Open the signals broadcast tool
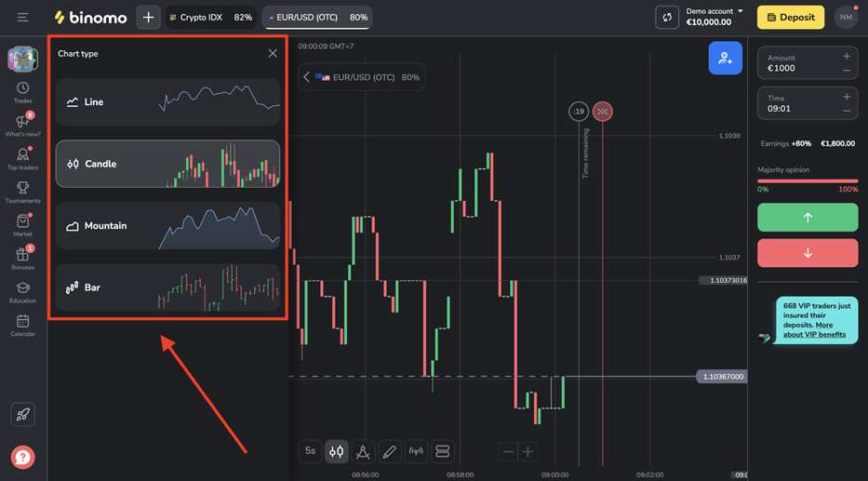Image resolution: width=868 pixels, height=481 pixels. [x=416, y=451]
